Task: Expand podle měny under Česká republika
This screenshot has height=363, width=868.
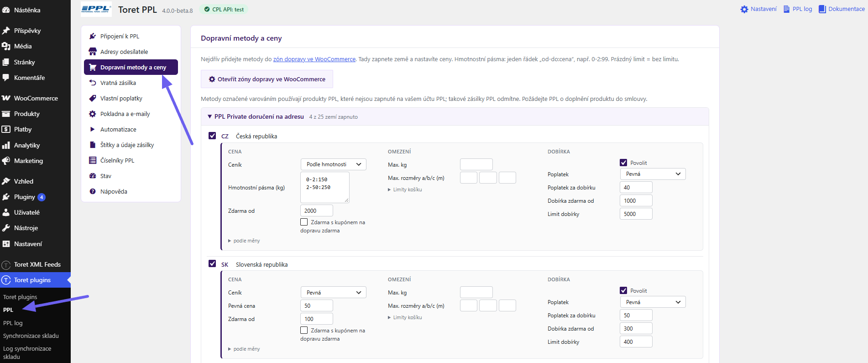Action: [244, 241]
